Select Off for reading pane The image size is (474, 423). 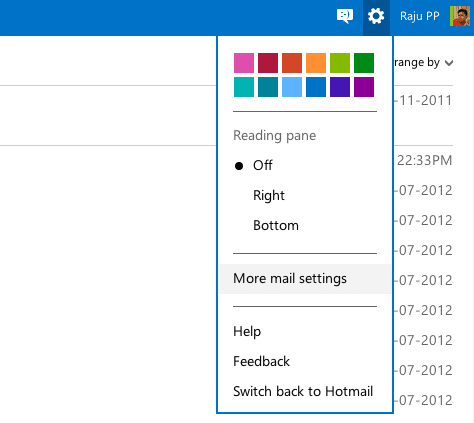coord(263,165)
